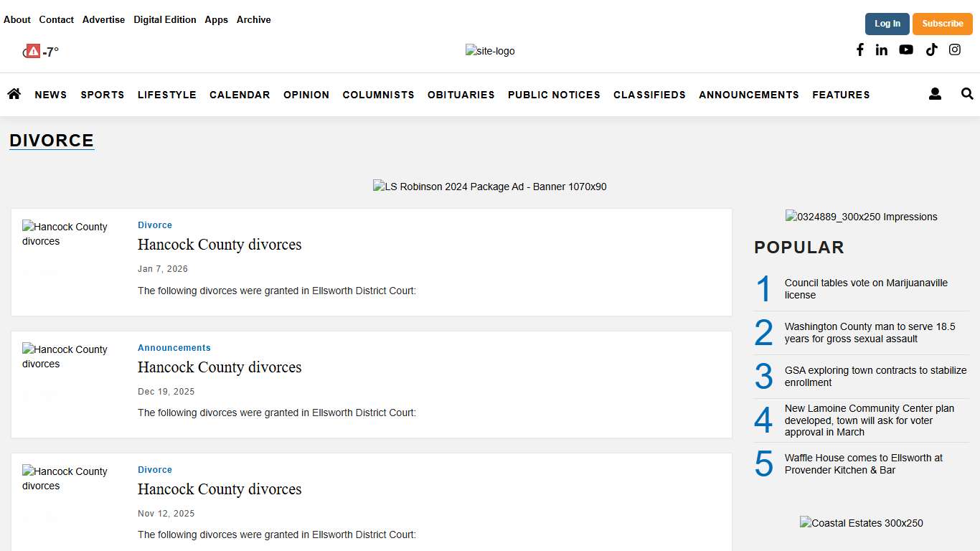Go to the Classifieds section
The height and width of the screenshot is (551, 980).
click(x=649, y=95)
